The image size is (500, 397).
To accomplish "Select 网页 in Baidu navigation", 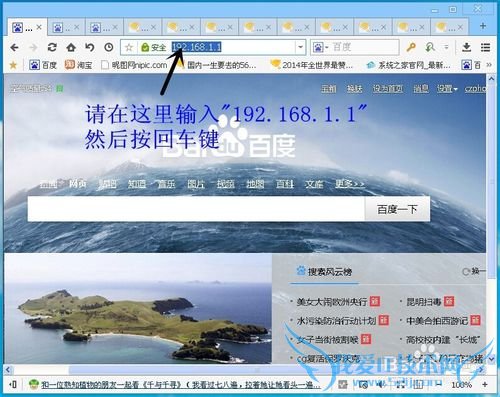I will coord(78,184).
